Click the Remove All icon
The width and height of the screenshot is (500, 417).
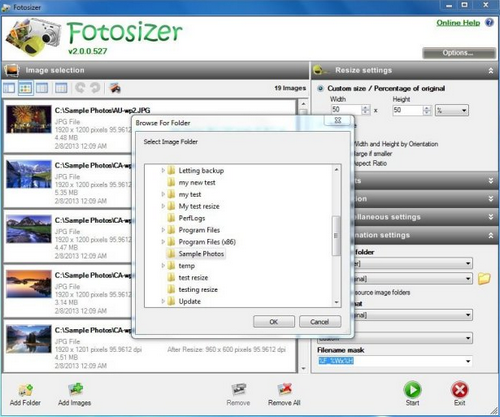(284, 390)
